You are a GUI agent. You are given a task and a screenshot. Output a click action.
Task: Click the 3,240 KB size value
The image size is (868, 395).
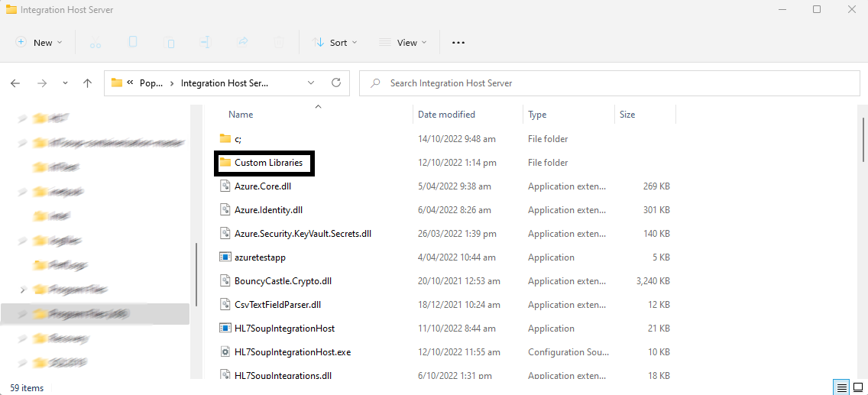point(653,281)
